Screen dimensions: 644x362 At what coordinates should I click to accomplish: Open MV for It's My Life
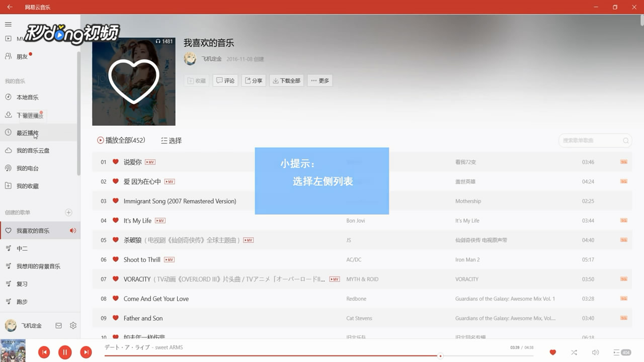pyautogui.click(x=160, y=221)
